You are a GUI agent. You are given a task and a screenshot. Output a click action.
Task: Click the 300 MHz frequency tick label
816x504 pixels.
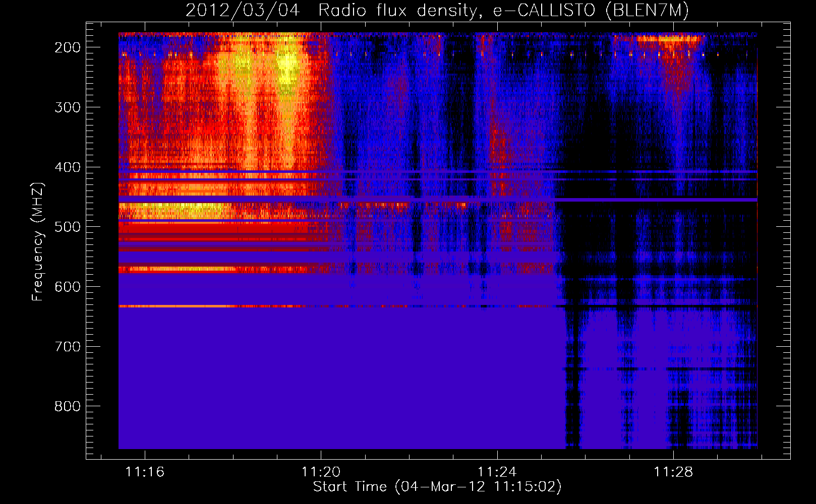pyautogui.click(x=68, y=107)
